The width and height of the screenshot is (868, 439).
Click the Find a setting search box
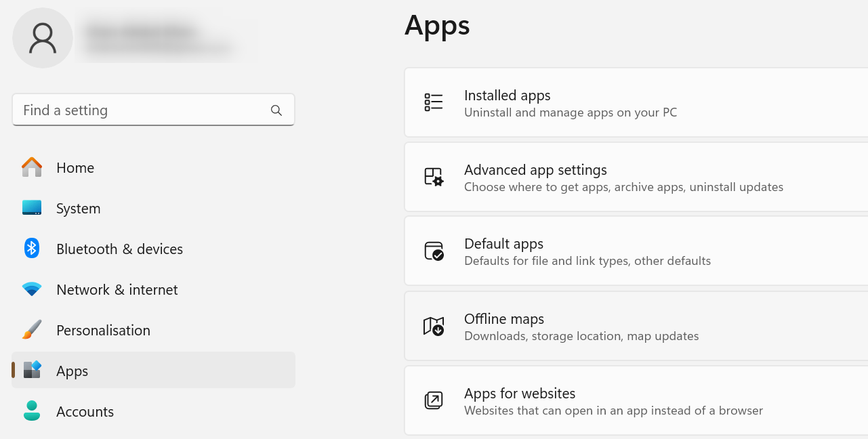coord(136,110)
